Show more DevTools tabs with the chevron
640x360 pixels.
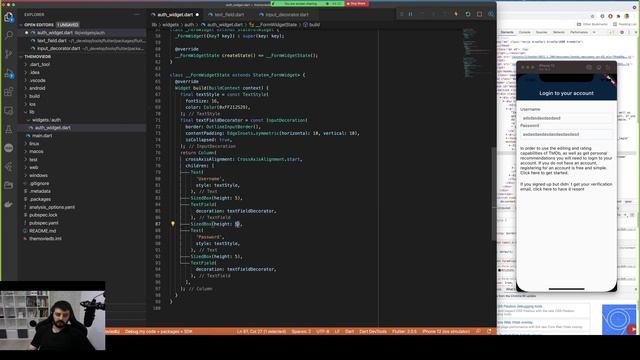pyautogui.click(x=594, y=32)
